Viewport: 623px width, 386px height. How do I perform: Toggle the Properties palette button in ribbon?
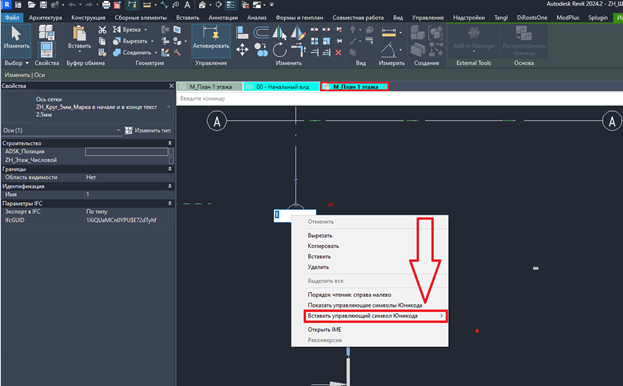click(x=46, y=50)
